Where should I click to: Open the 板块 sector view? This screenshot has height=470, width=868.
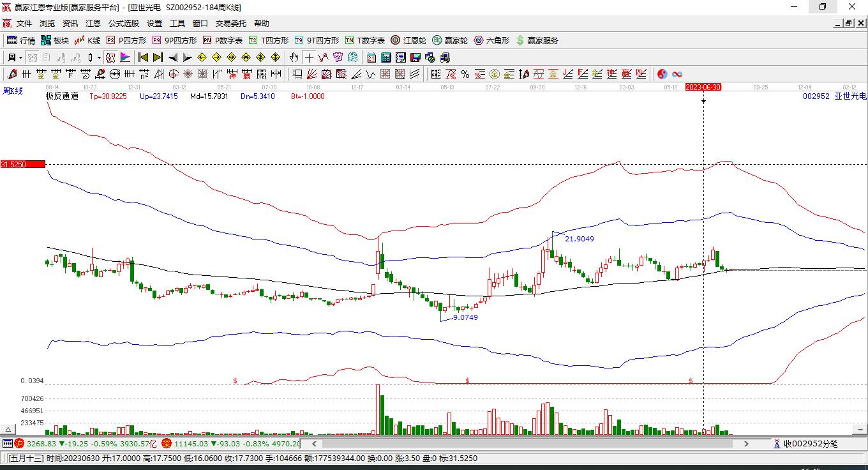tap(54, 40)
